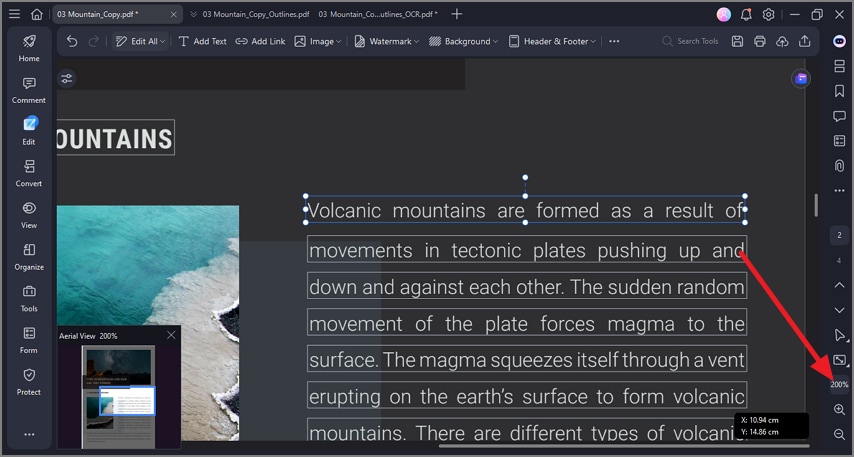Select the 'movements in tectonic plates' text line
Screen dimensions: 854x457
[527, 249]
